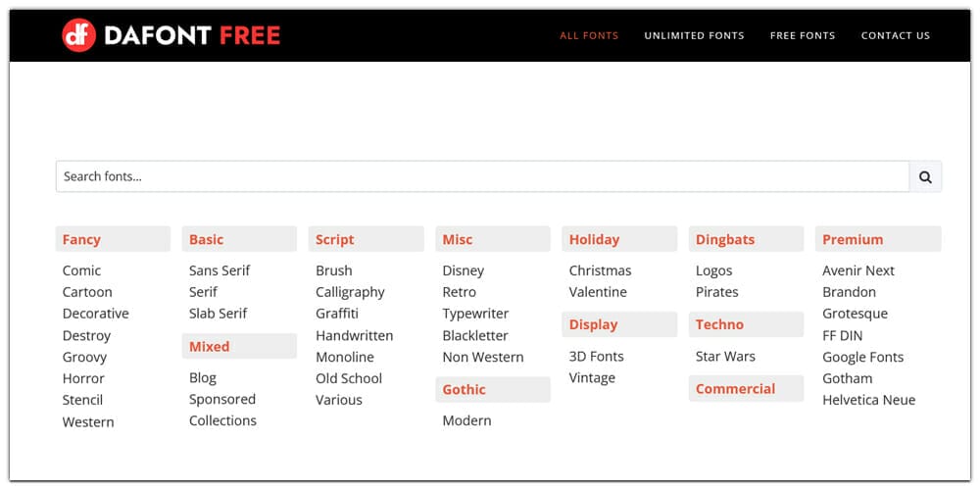The image size is (980, 490).
Task: Select the Christmas fonts link
Action: [600, 270]
